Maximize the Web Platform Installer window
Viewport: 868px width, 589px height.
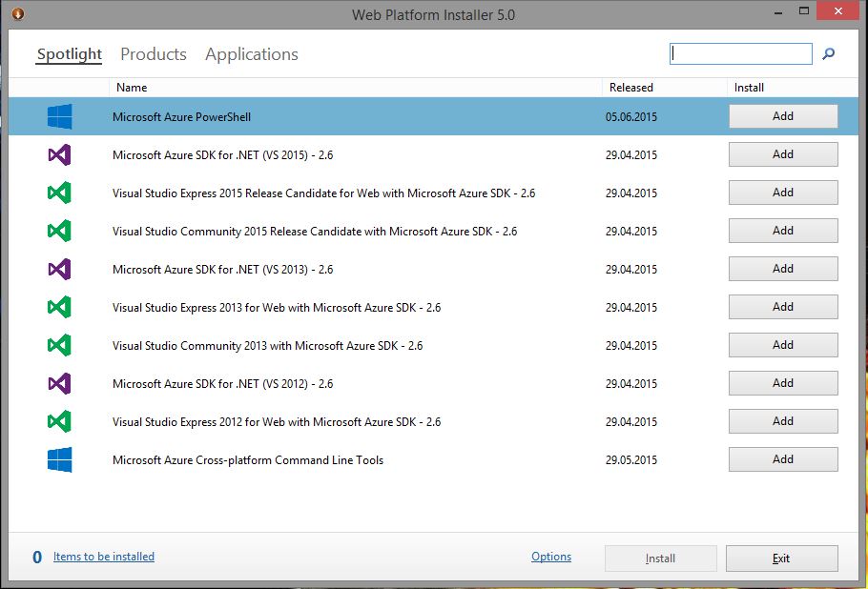[x=804, y=11]
